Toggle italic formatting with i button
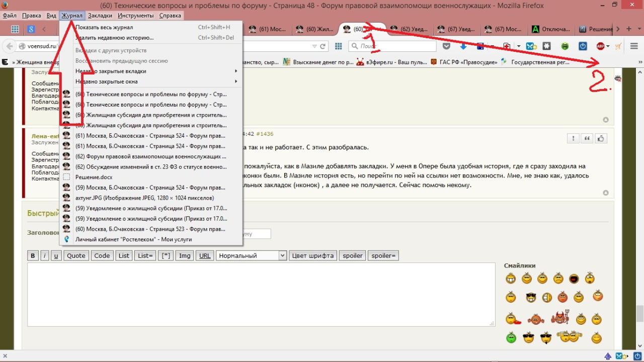This screenshot has height=362, width=644. point(45,255)
